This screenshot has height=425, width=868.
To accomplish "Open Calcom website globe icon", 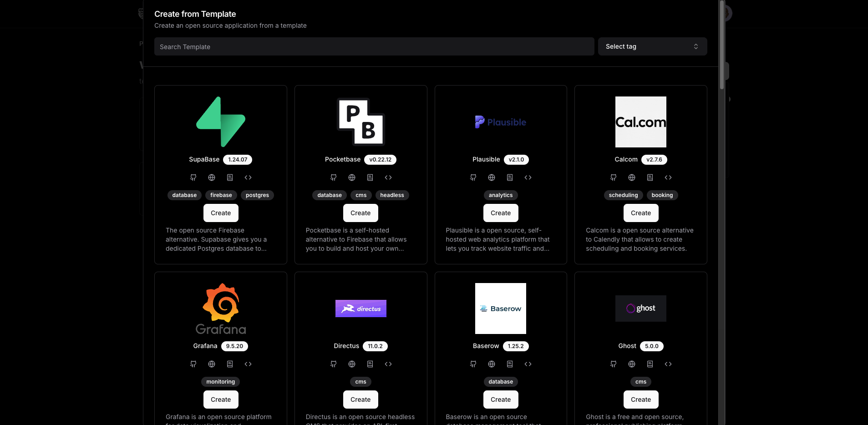I will [x=632, y=177].
